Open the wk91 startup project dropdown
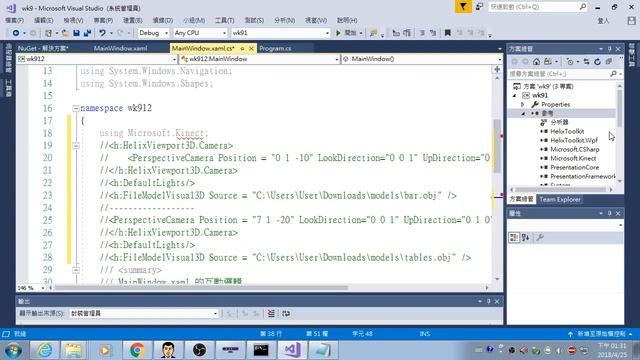The width and height of the screenshot is (640, 360). (x=280, y=33)
